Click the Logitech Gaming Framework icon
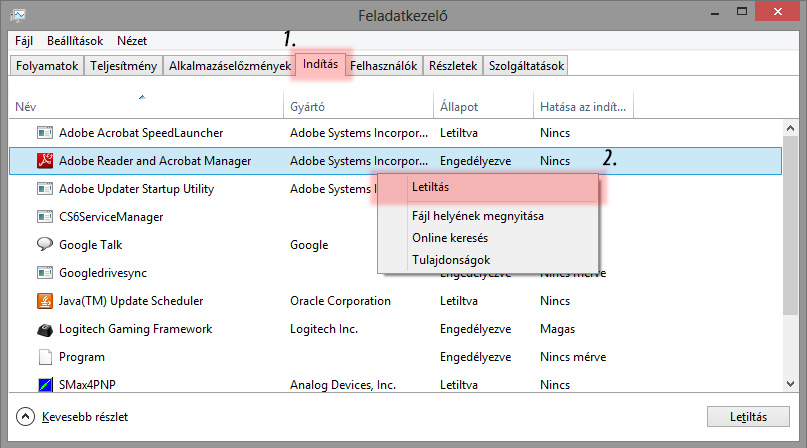This screenshot has width=807, height=448. [x=44, y=329]
